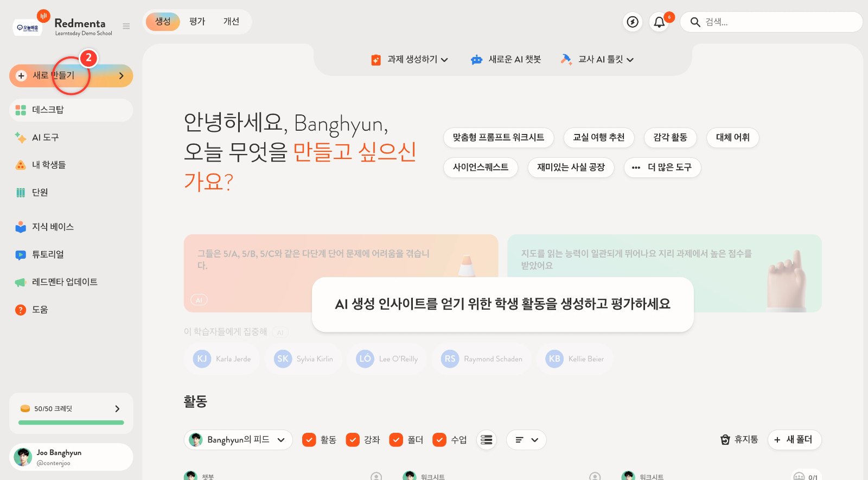Screen dimensions: 868x480
Task: Toggle the list view icon beside 수업
Action: point(487,440)
